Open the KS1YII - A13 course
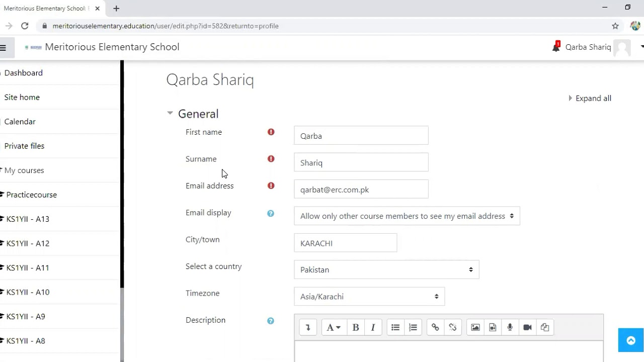 tap(28, 219)
